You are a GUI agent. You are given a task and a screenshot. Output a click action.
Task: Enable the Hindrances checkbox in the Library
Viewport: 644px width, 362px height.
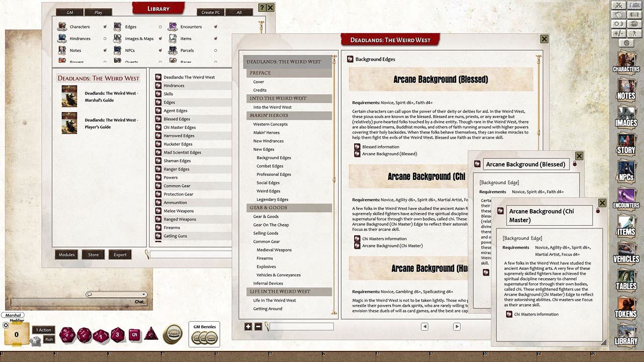click(x=104, y=38)
